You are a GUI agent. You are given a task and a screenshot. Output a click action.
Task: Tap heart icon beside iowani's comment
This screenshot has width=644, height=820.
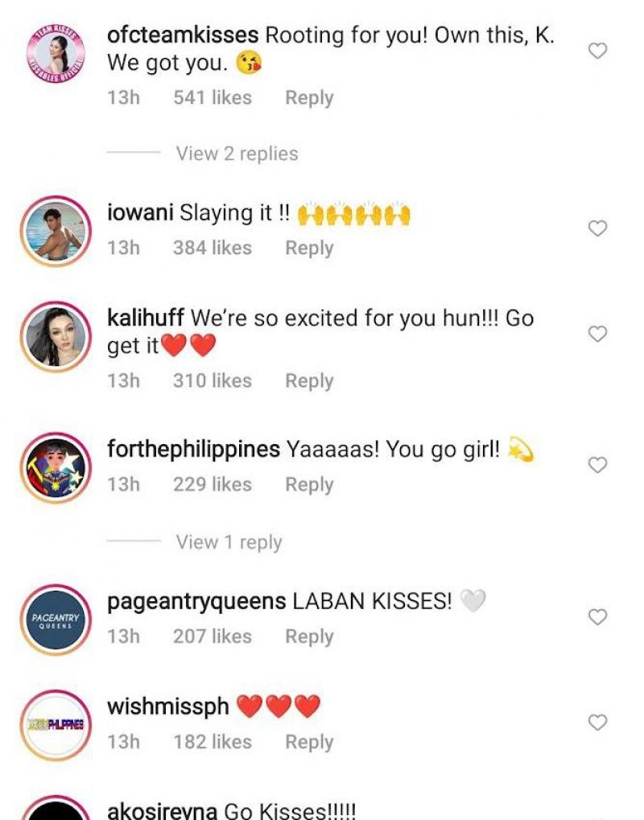[x=597, y=229]
